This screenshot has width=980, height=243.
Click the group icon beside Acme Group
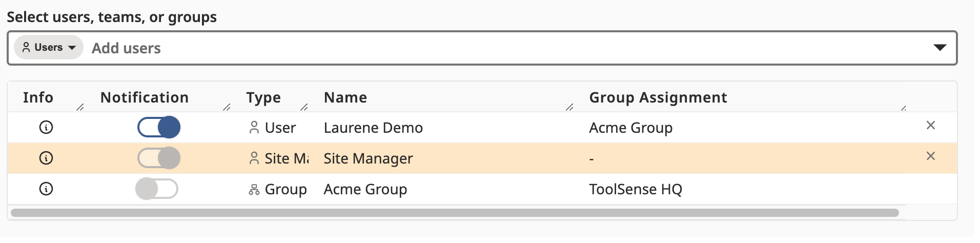[x=254, y=190]
